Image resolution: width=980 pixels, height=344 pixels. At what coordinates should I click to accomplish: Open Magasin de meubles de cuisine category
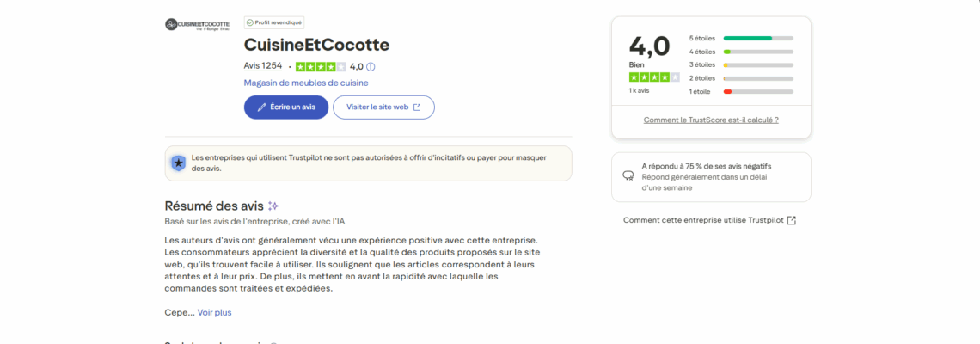pyautogui.click(x=306, y=83)
